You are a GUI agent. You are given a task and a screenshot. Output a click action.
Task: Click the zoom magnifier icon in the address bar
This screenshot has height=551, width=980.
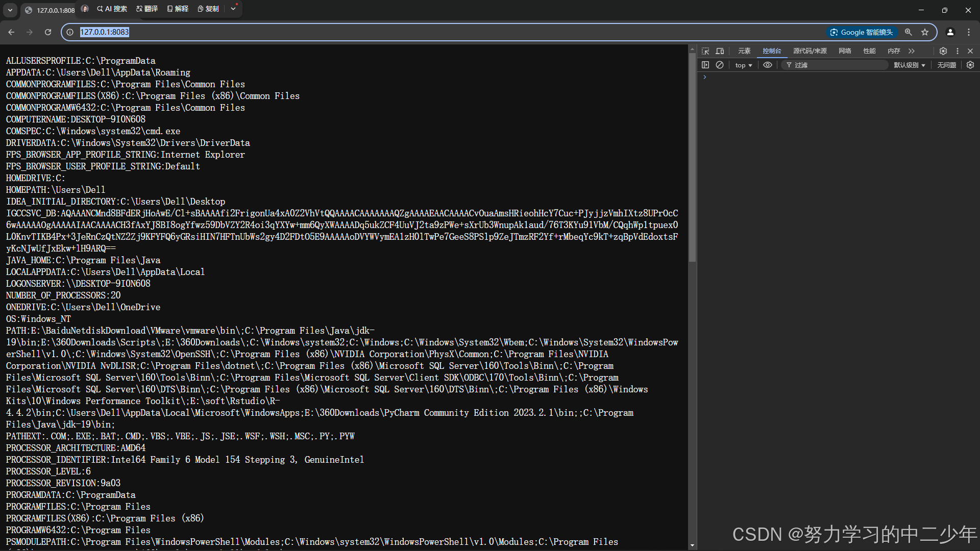909,32
